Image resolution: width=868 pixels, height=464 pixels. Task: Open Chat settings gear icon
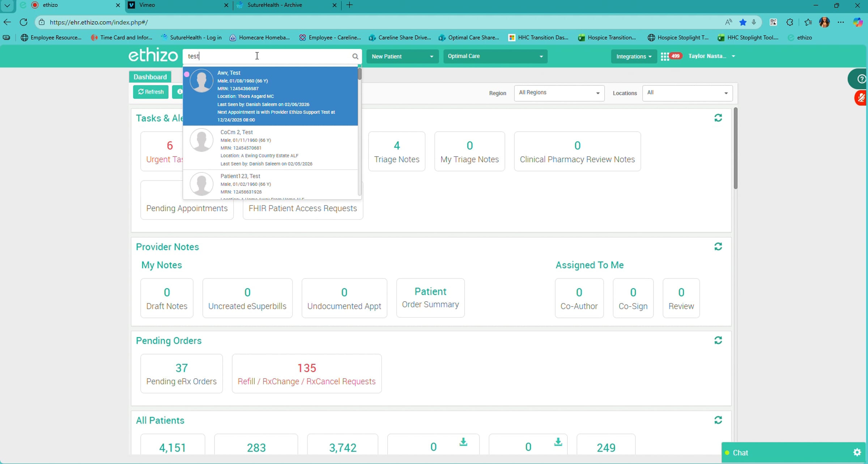(857, 452)
